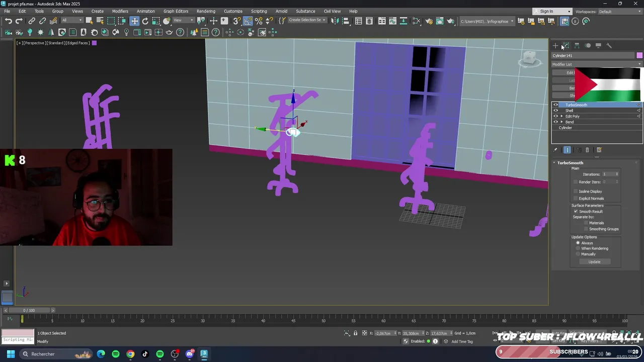Click the Windows Rechercher search box
644x362 pixels.
(x=55, y=354)
